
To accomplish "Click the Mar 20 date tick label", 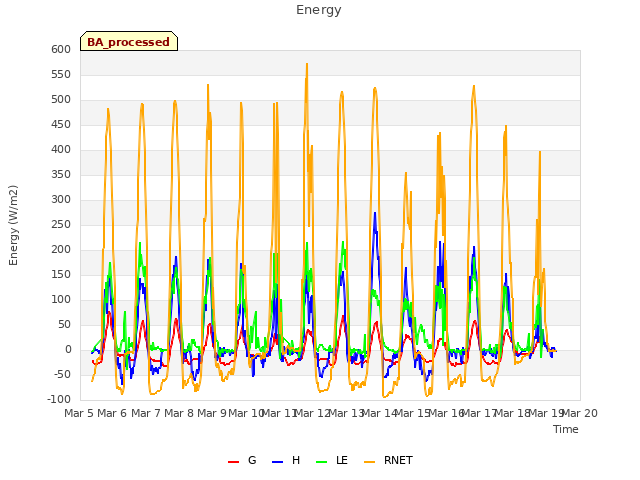I will 579,413.
